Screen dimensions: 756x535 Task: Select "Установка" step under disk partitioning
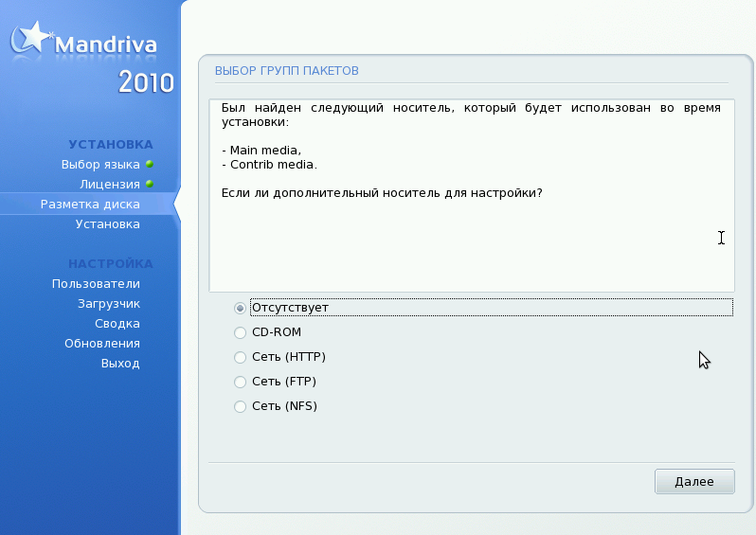[x=107, y=224]
